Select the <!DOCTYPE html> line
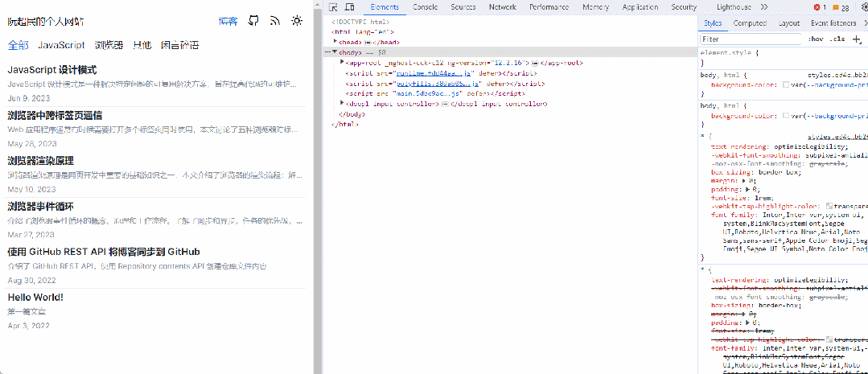 pos(360,22)
